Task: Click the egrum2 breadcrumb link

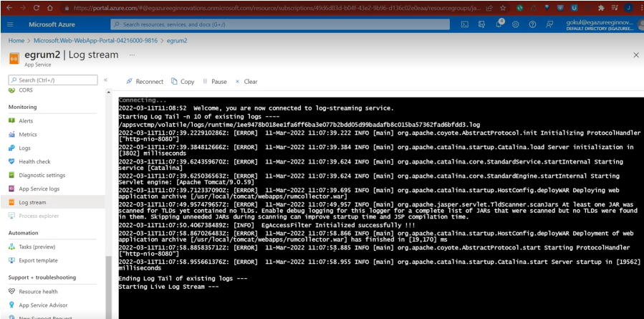Action: tap(177, 41)
